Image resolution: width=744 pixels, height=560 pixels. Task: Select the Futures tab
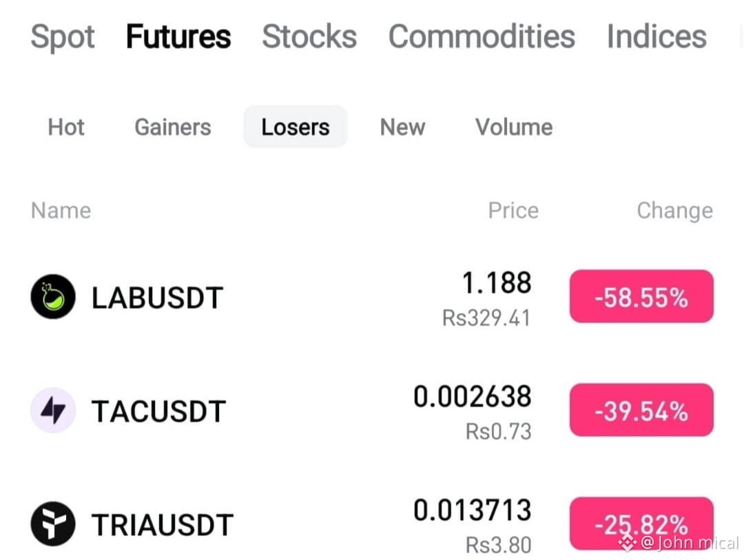pos(178,37)
